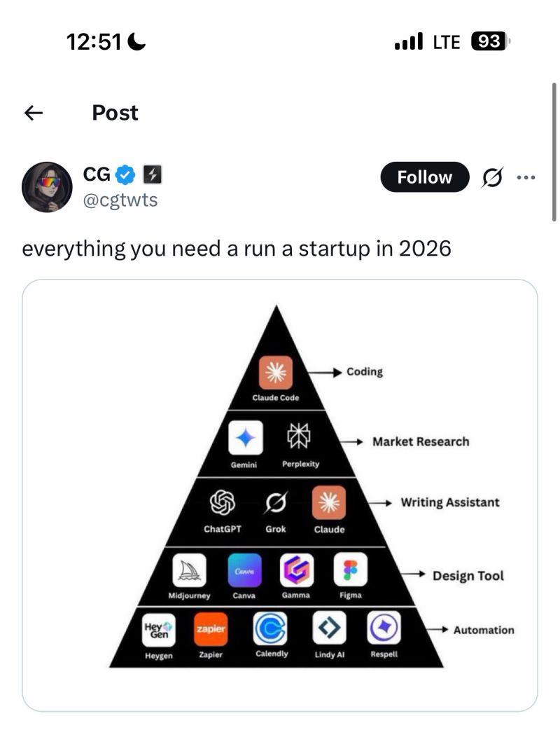Open the three-dot more options menu
560x730 pixels.
pyautogui.click(x=525, y=177)
